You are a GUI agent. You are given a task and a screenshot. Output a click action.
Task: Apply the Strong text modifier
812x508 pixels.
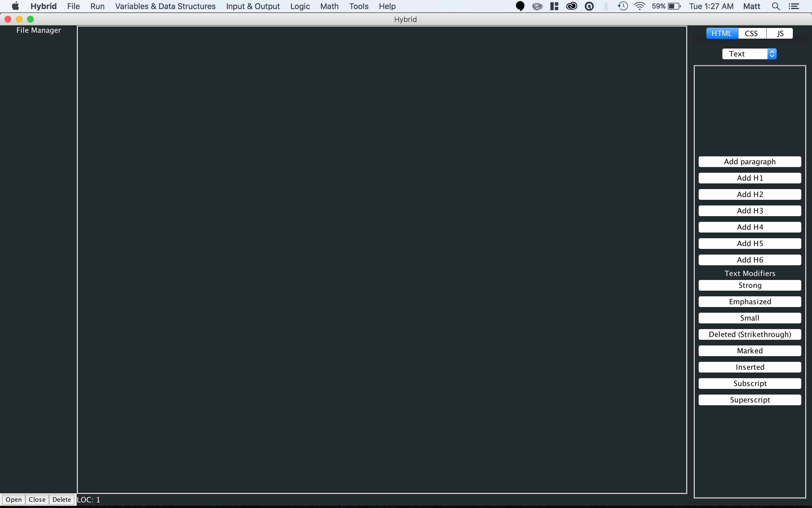pos(750,285)
